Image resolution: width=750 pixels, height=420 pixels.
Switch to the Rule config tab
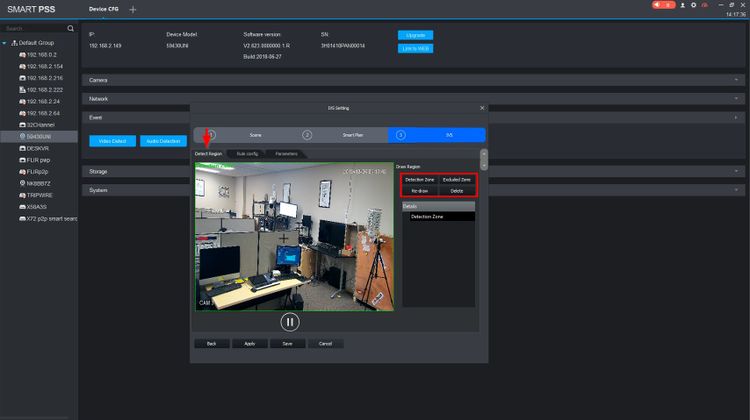point(247,153)
